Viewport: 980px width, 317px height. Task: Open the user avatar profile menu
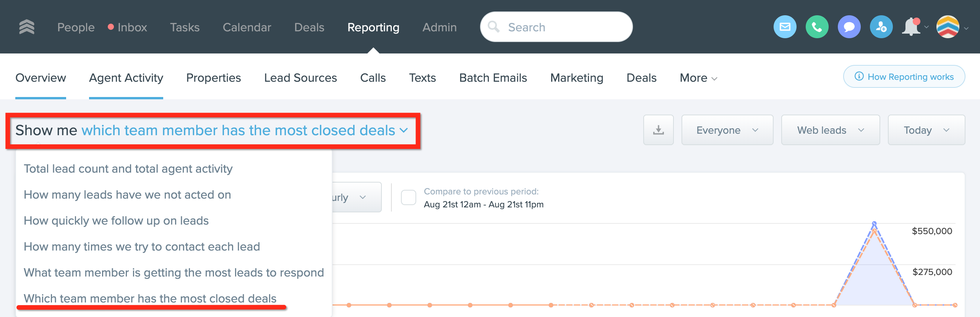(x=948, y=27)
